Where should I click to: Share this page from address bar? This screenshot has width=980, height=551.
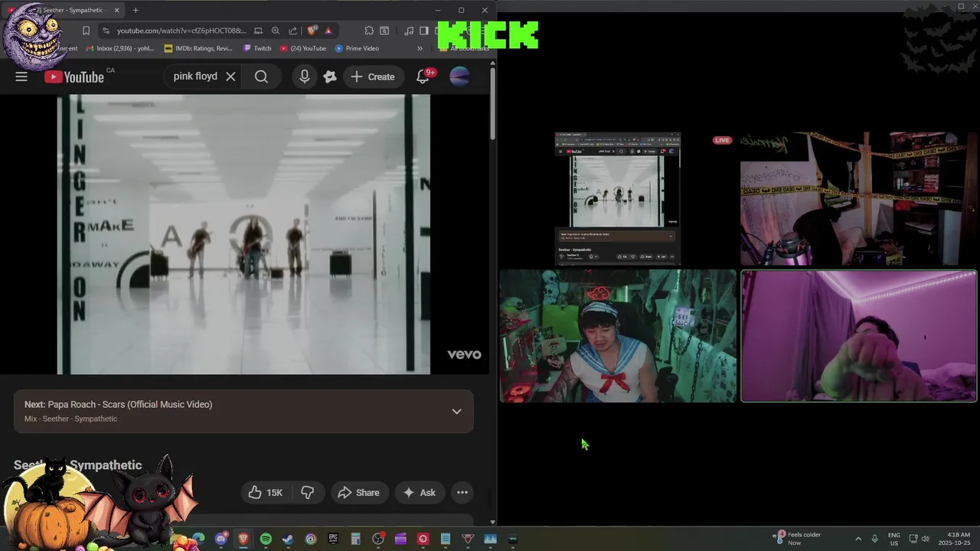click(x=293, y=31)
